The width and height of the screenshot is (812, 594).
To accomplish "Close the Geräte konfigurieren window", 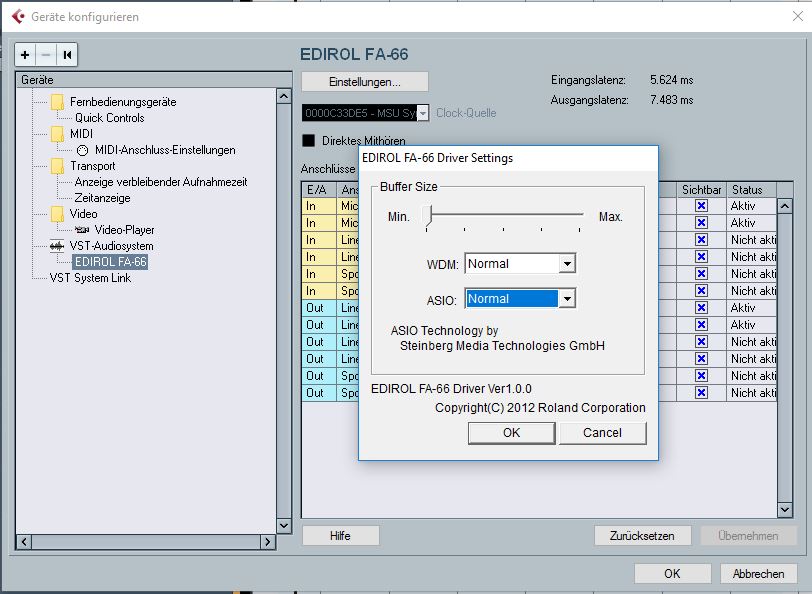I will pyautogui.click(x=798, y=16).
